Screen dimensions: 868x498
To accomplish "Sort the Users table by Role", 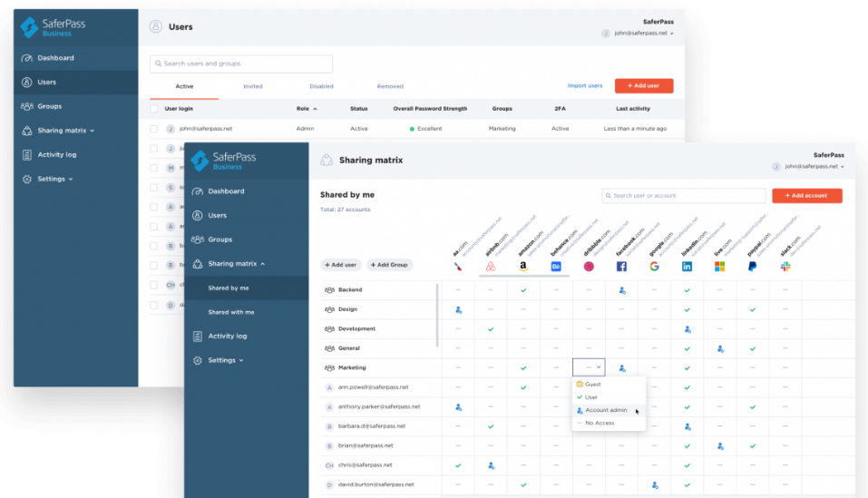I will (x=307, y=109).
